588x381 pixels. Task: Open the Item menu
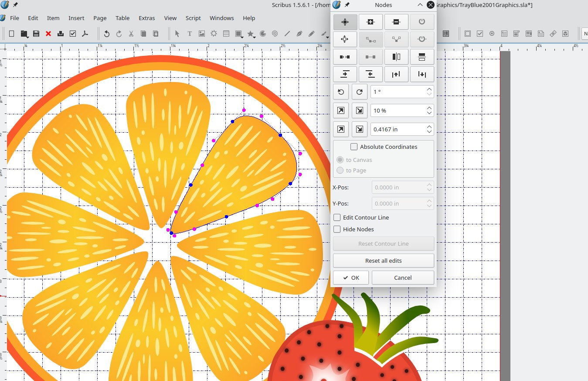(53, 18)
